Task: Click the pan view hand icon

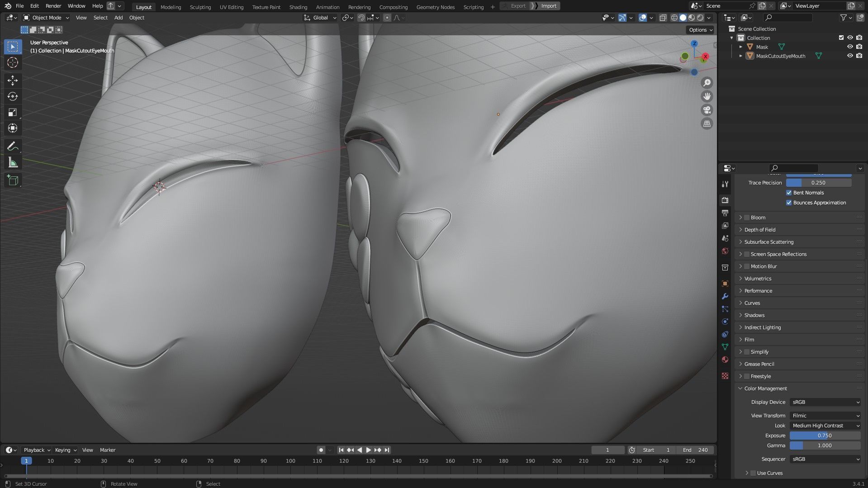Action: coord(707,96)
